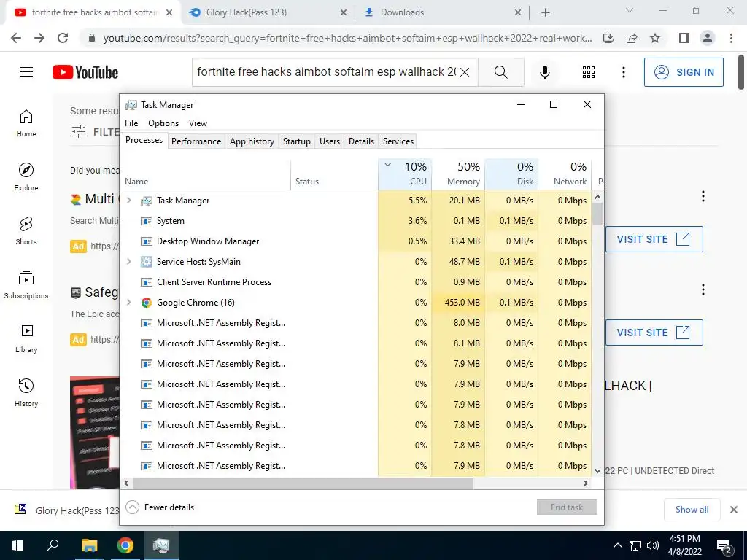This screenshot has height=560, width=747.
Task: Click the YouTube search magnifier button
Action: pyautogui.click(x=500, y=72)
